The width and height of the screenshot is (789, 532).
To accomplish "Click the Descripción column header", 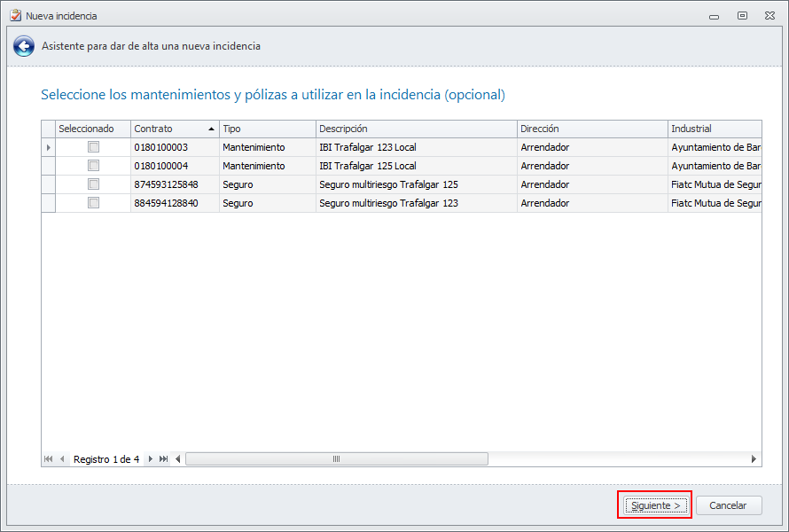I will coord(416,129).
